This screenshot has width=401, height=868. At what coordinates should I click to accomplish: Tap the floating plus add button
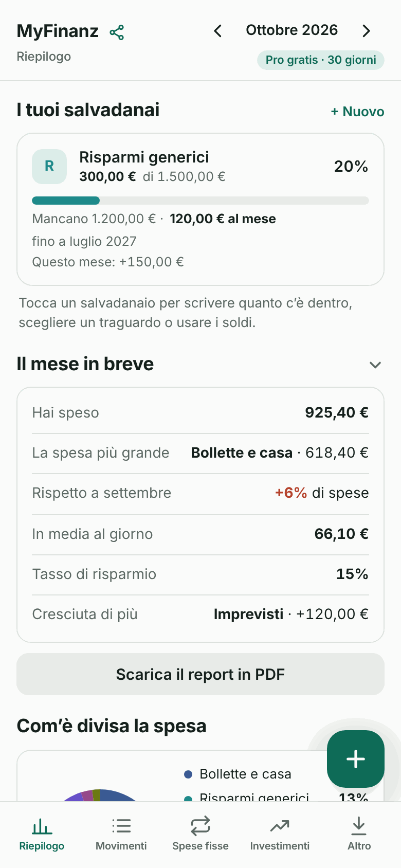[356, 759]
